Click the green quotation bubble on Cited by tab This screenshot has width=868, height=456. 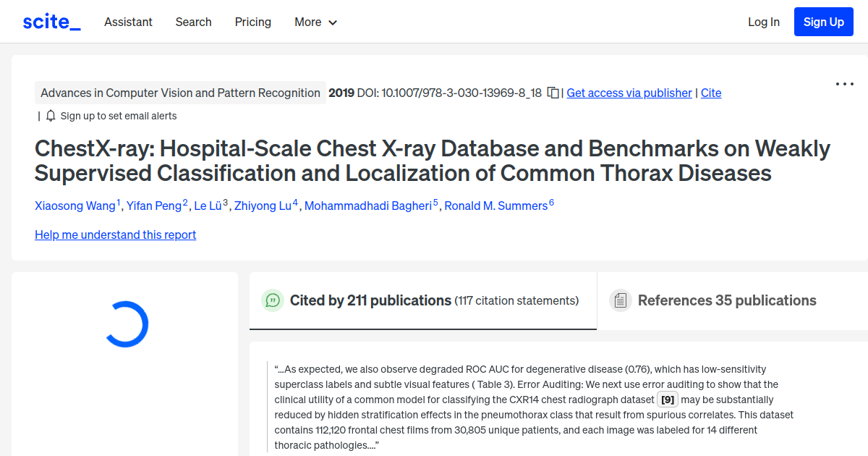[x=273, y=300]
